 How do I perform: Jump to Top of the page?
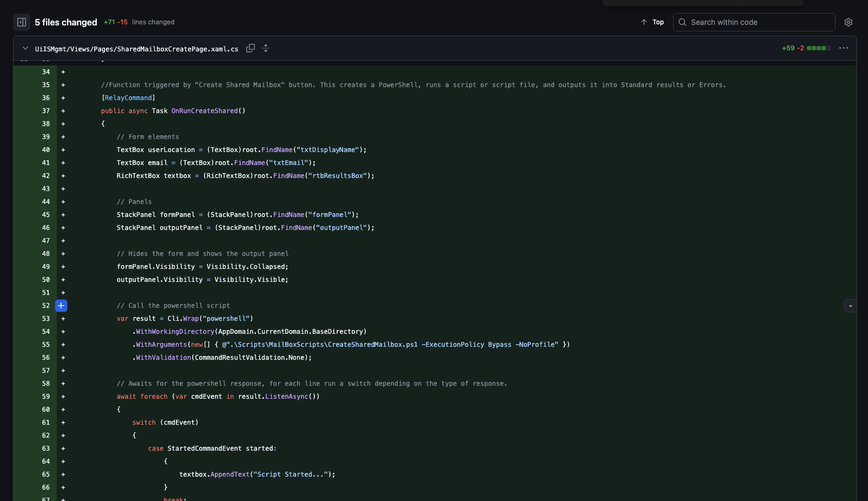tap(657, 22)
